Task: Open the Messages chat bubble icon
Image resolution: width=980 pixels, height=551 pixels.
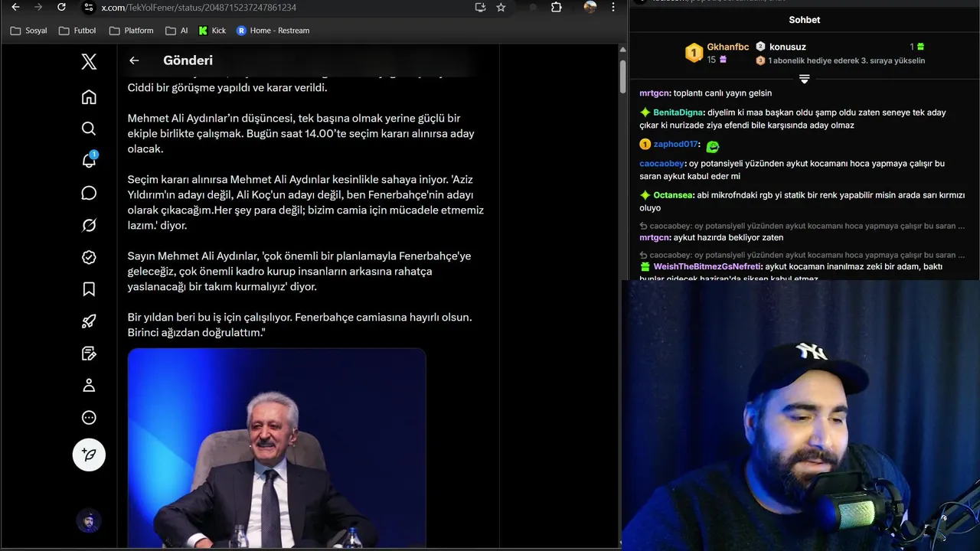Action: [89, 193]
